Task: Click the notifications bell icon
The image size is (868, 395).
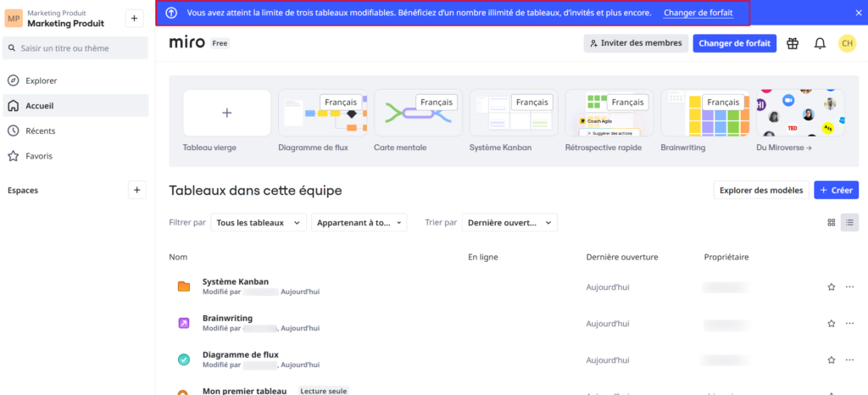Action: 820,43
